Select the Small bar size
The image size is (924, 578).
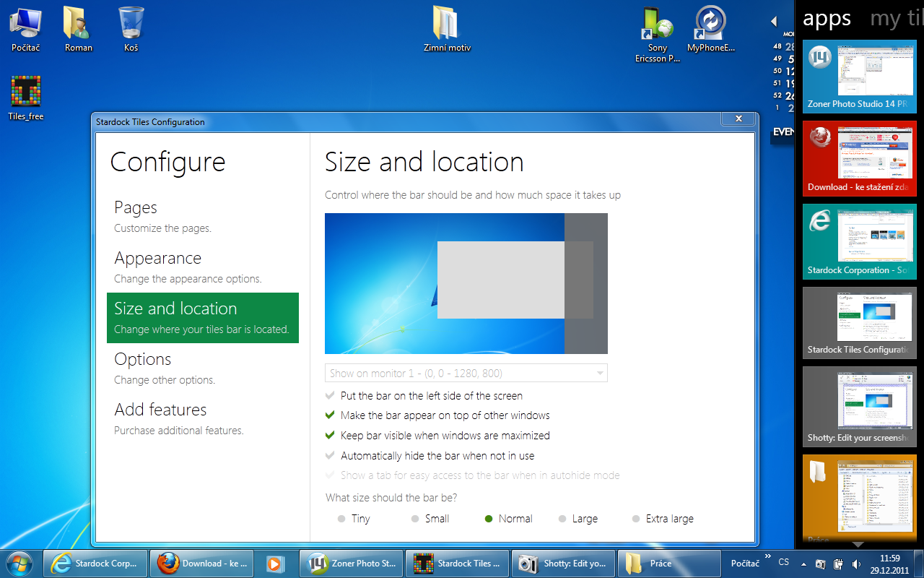coord(430,519)
